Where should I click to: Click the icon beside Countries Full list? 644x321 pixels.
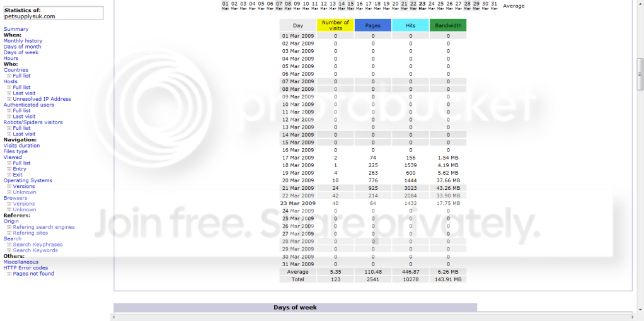[9, 76]
